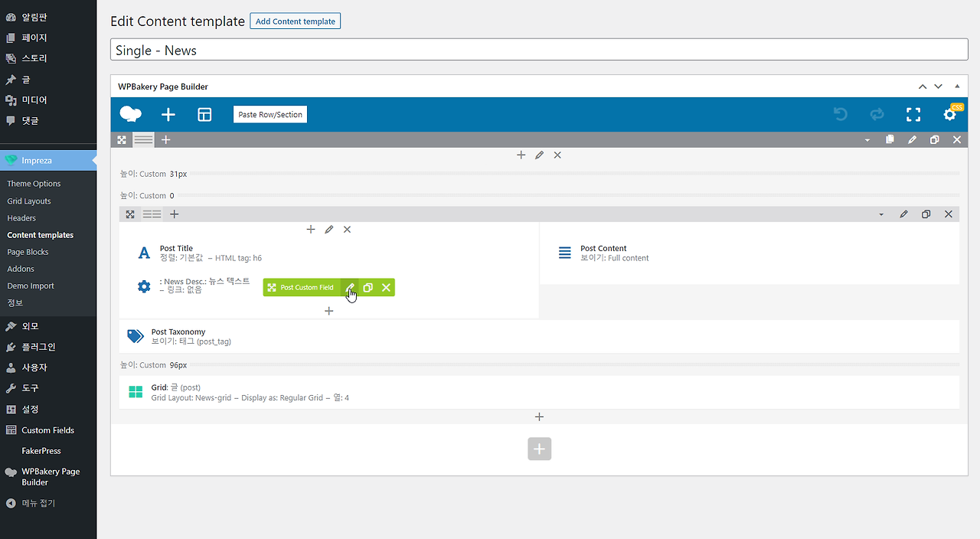Append element below Grid block
The height and width of the screenshot is (539, 980).
tap(539, 416)
